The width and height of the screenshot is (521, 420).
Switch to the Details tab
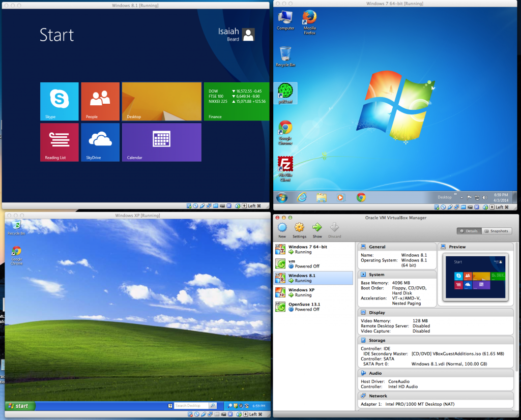point(469,231)
